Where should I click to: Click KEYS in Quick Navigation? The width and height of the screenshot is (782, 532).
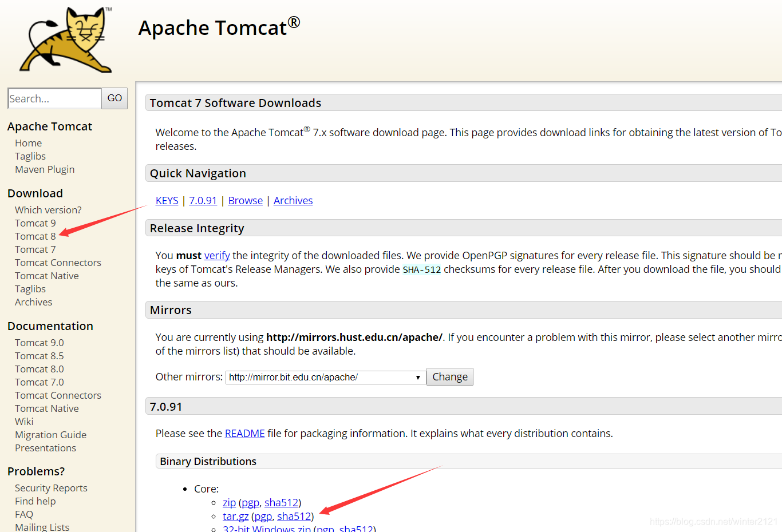[167, 201]
